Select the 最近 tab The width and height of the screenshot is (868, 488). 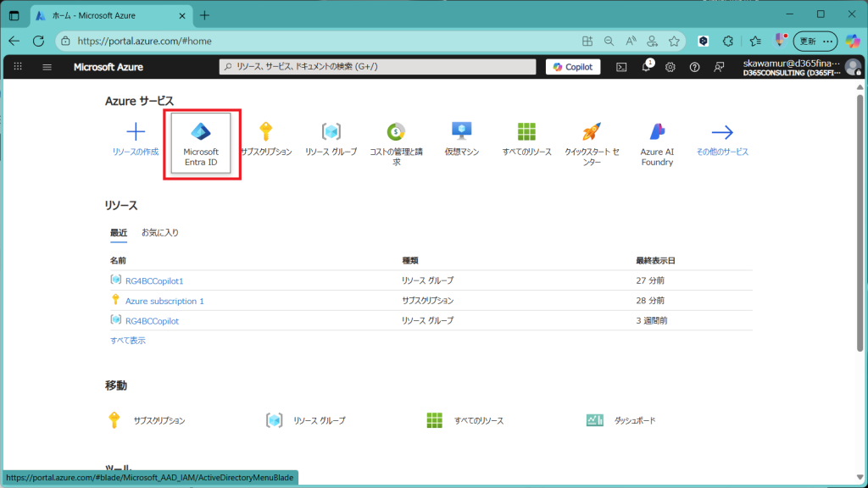[119, 232]
